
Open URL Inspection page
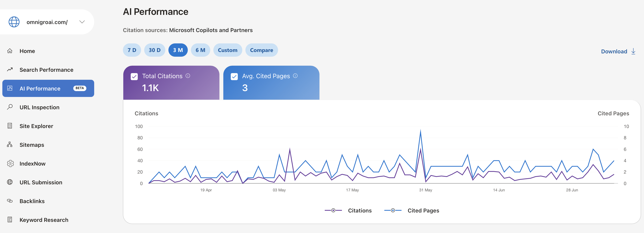pos(39,107)
